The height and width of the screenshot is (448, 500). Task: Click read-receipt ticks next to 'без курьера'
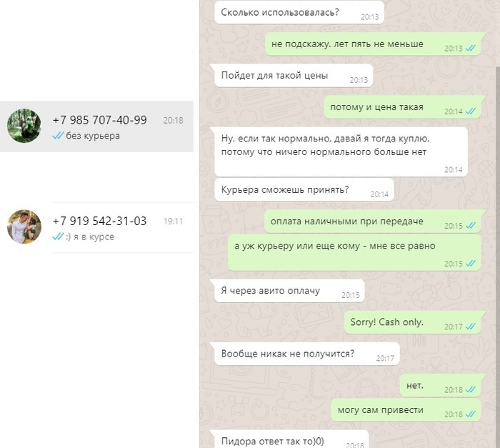coord(58,136)
